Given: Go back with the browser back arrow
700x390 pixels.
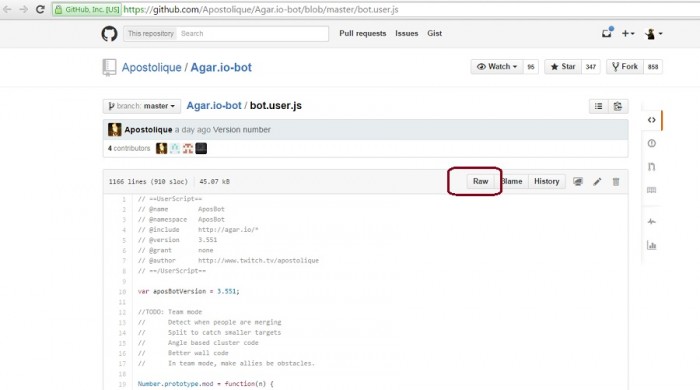Looking at the screenshot, I should [x=7, y=9].
